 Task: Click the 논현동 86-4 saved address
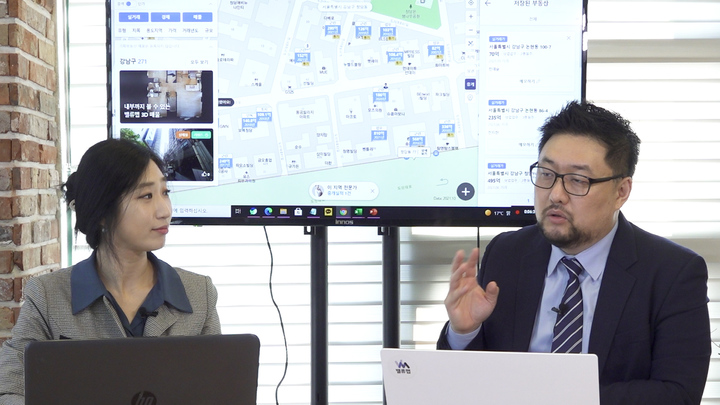(518, 110)
